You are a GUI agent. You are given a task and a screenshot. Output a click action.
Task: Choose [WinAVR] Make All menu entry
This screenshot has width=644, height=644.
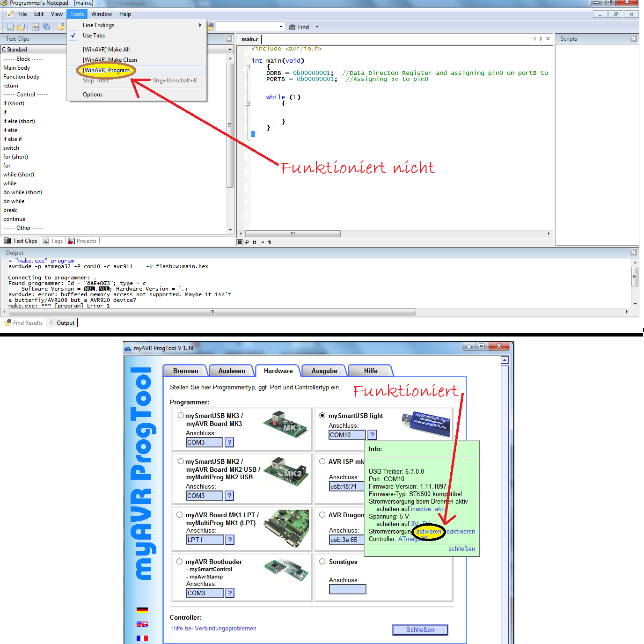pos(137,50)
